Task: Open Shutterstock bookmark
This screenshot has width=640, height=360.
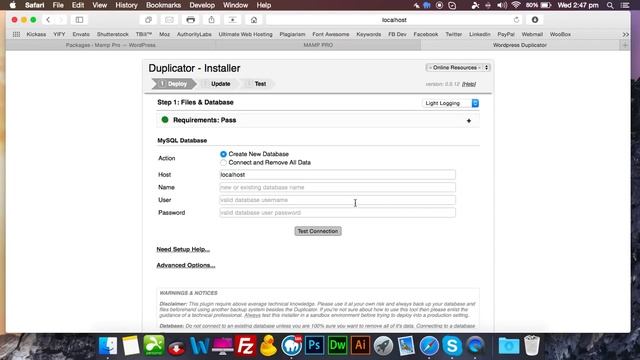Action: 113,34
